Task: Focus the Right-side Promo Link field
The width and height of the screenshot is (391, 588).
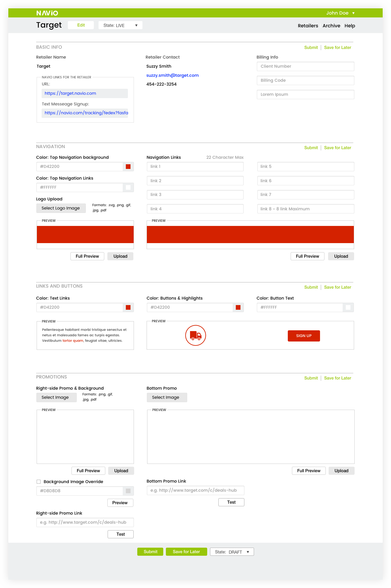Action: coord(85,522)
